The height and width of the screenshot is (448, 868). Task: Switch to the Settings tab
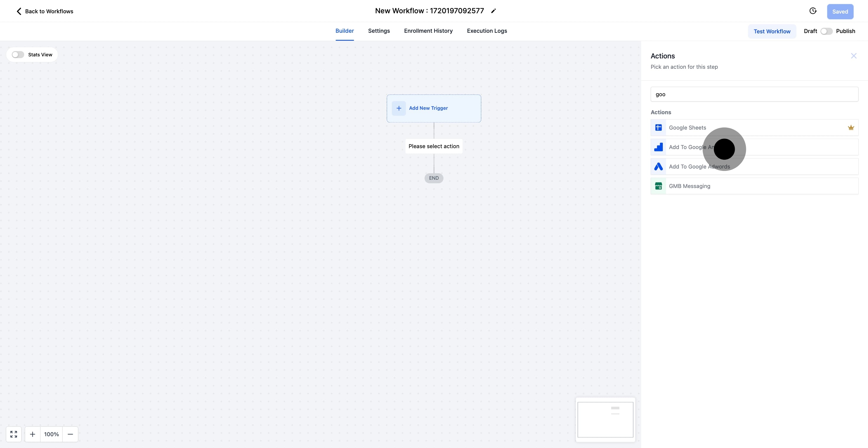click(379, 31)
